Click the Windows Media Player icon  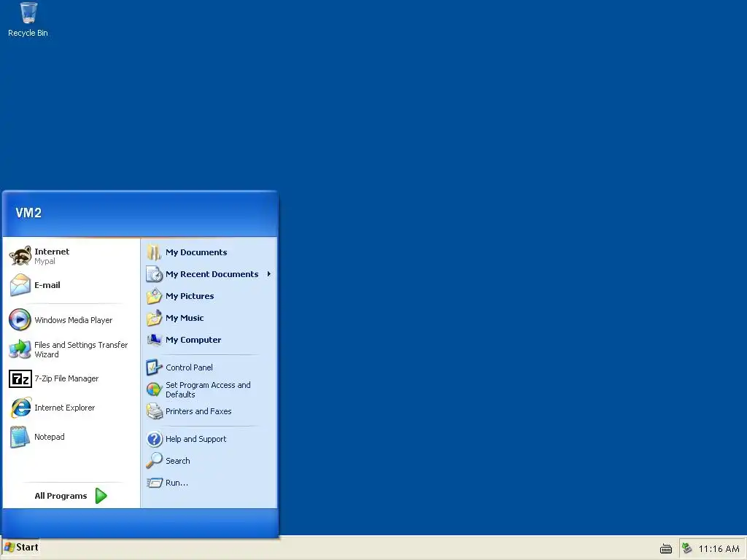pyautogui.click(x=20, y=320)
